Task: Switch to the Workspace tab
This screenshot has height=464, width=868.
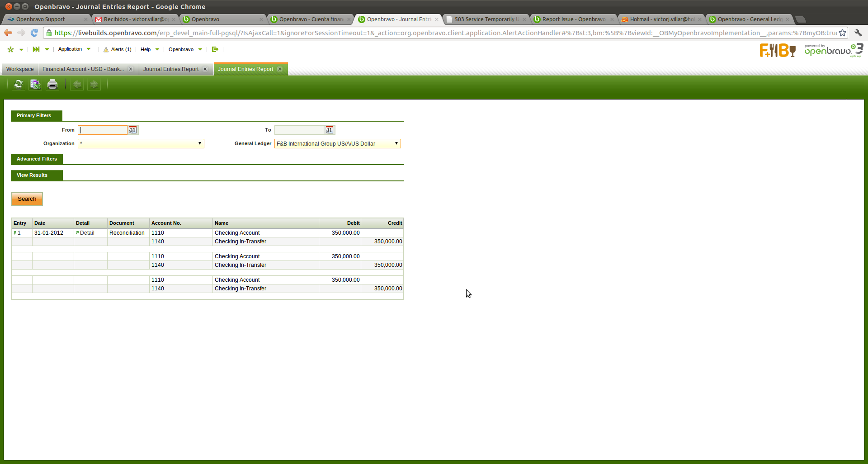Action: click(x=20, y=69)
